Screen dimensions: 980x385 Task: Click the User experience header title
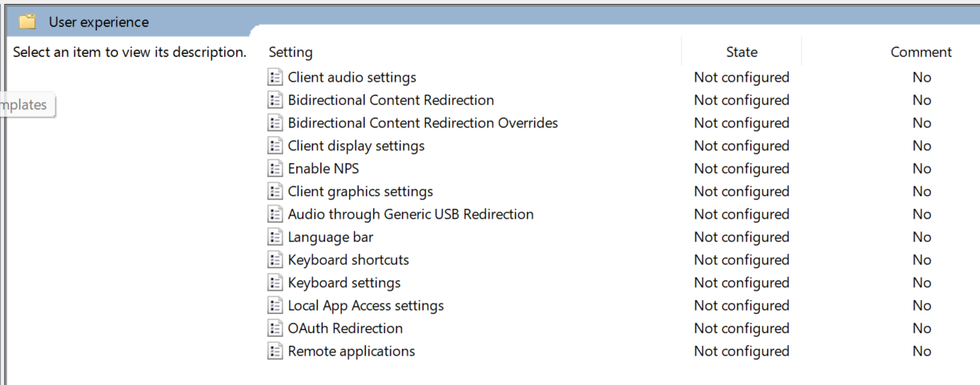(98, 22)
